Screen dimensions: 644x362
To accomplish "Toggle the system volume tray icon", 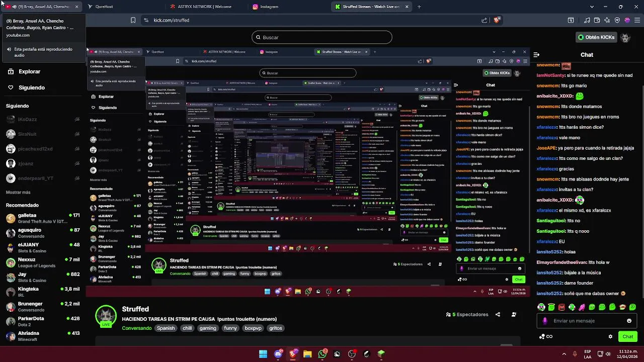I will point(608,354).
